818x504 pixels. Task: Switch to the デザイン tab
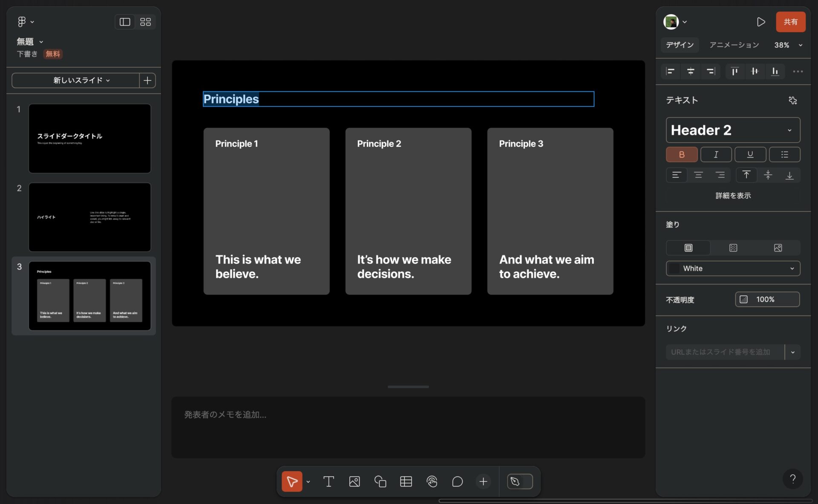click(x=680, y=45)
